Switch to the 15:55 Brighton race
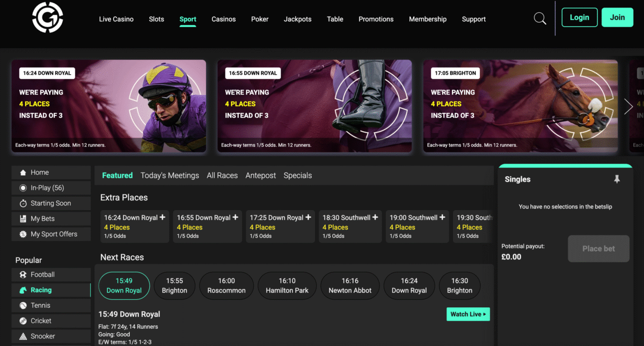Image resolution: width=644 pixels, height=346 pixels. 174,285
